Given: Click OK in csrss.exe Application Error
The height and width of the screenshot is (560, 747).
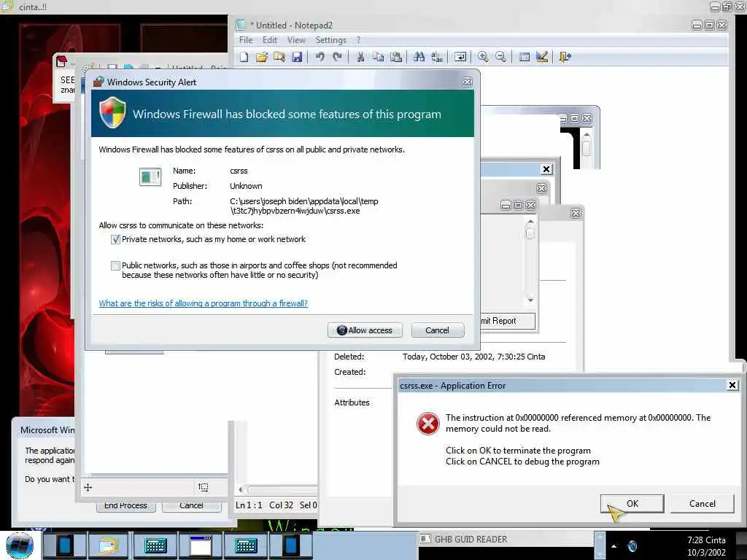Looking at the screenshot, I should [632, 503].
